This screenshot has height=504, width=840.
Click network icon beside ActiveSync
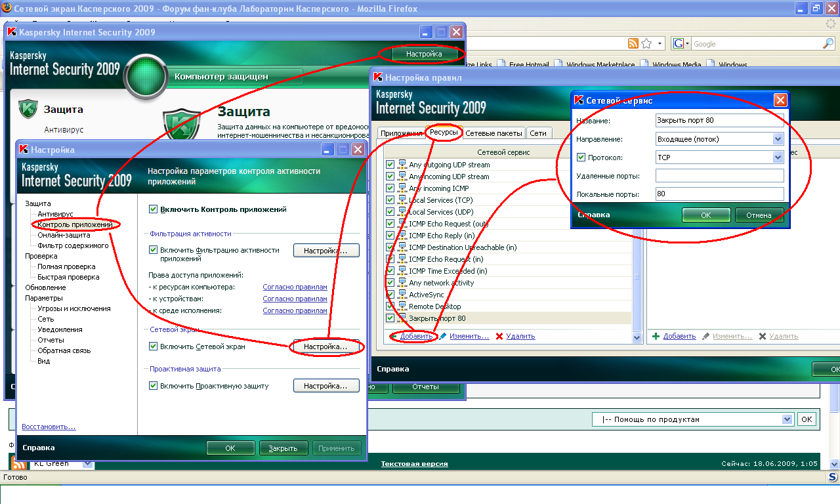pos(402,295)
